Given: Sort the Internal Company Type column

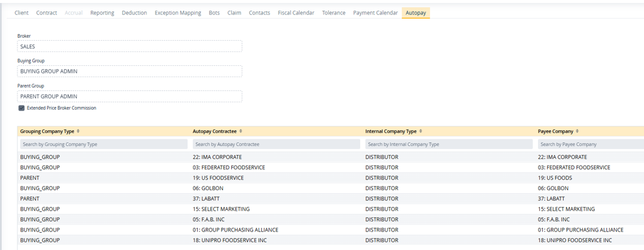Looking at the screenshot, I should 421,132.
